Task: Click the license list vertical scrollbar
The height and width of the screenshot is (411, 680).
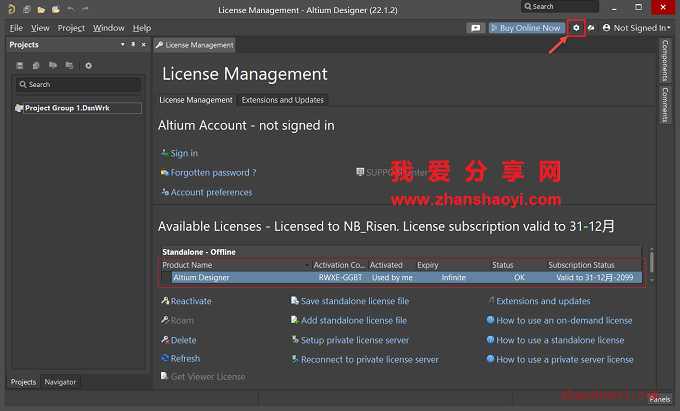Action: coord(651,264)
